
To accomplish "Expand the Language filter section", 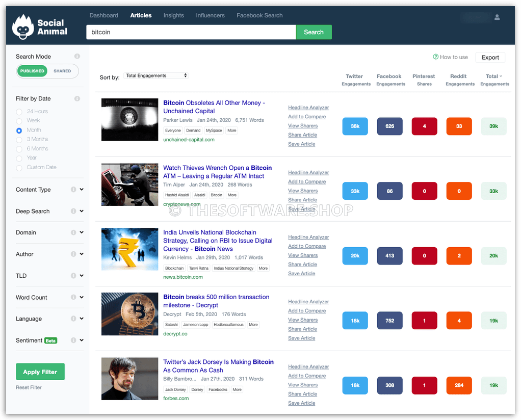I will (82, 319).
